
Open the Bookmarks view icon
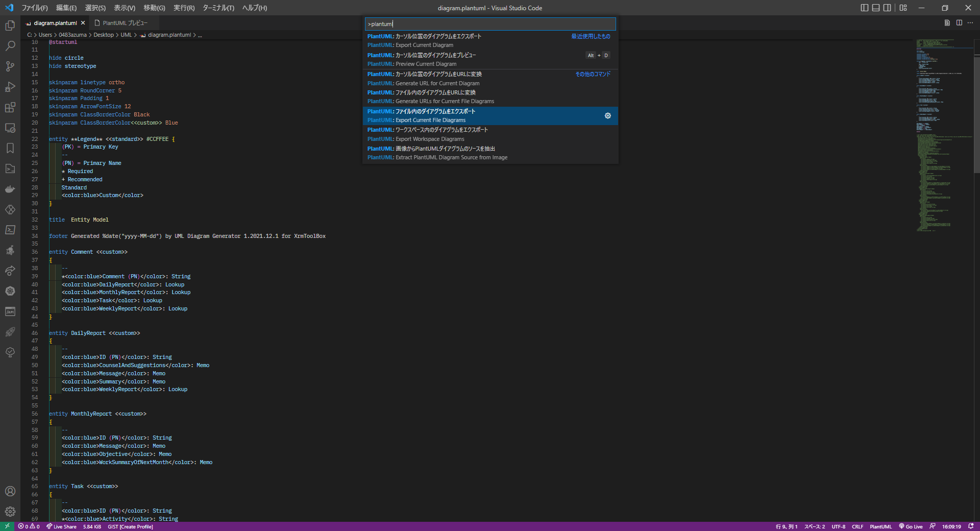point(10,148)
